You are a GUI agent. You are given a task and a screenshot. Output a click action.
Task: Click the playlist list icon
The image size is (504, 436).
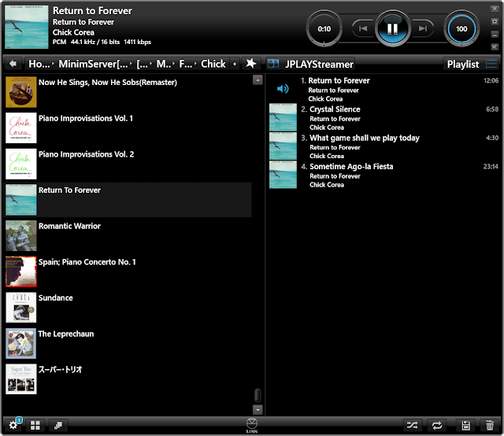click(491, 64)
